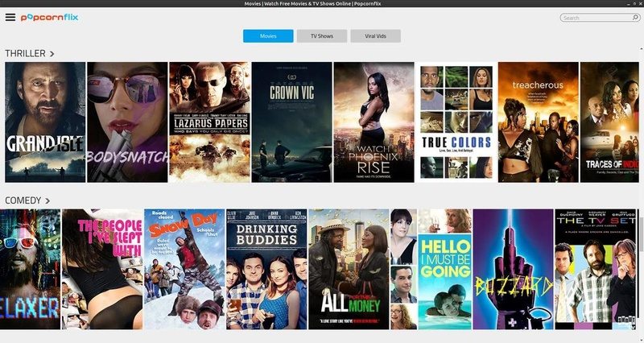Open the COMEDY category heading
Screen dimensions: 644x343
23,200
